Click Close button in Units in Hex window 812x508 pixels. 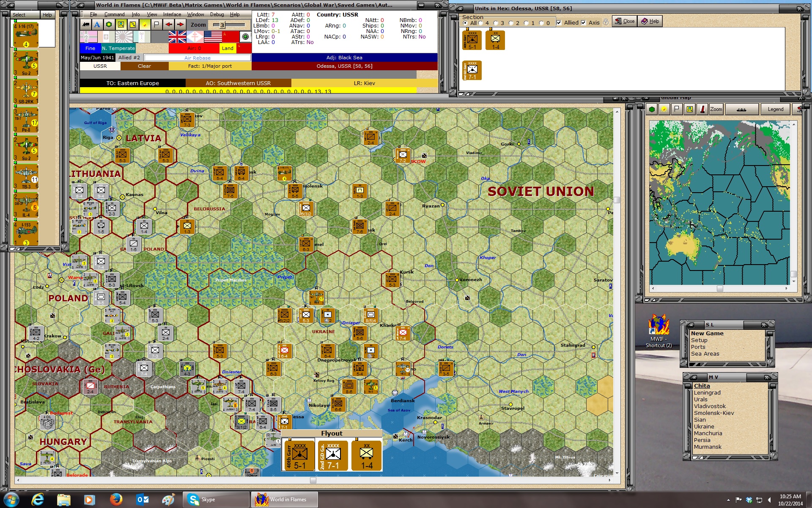click(x=625, y=21)
